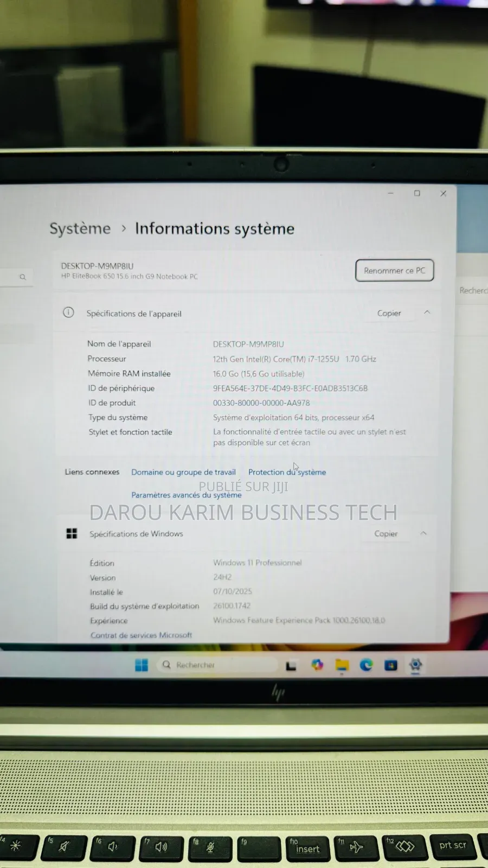
Task: Open Paramètres avancés du système link
Action: [x=186, y=495]
